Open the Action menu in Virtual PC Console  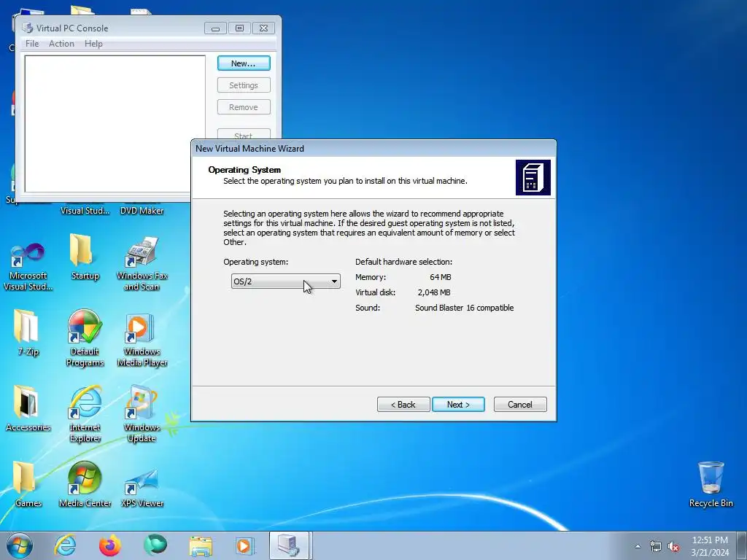click(61, 43)
